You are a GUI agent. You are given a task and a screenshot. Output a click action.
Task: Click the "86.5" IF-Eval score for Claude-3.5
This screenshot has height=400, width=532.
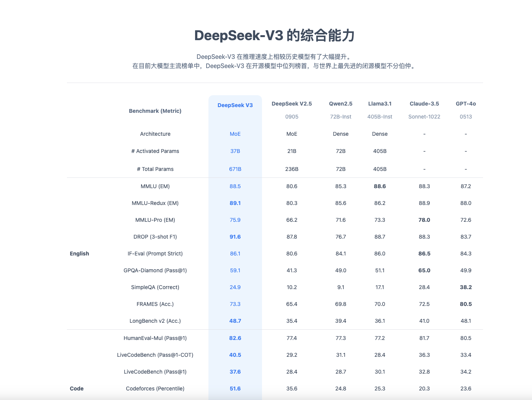(425, 254)
